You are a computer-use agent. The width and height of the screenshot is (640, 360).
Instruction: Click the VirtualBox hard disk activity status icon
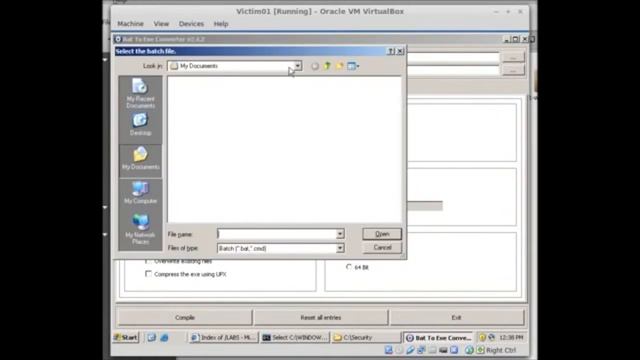click(388, 350)
